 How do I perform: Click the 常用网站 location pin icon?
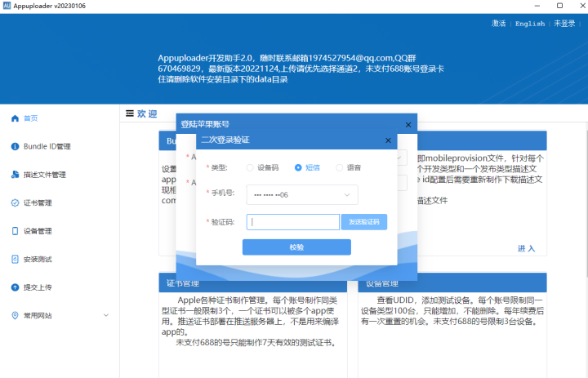[x=15, y=315]
